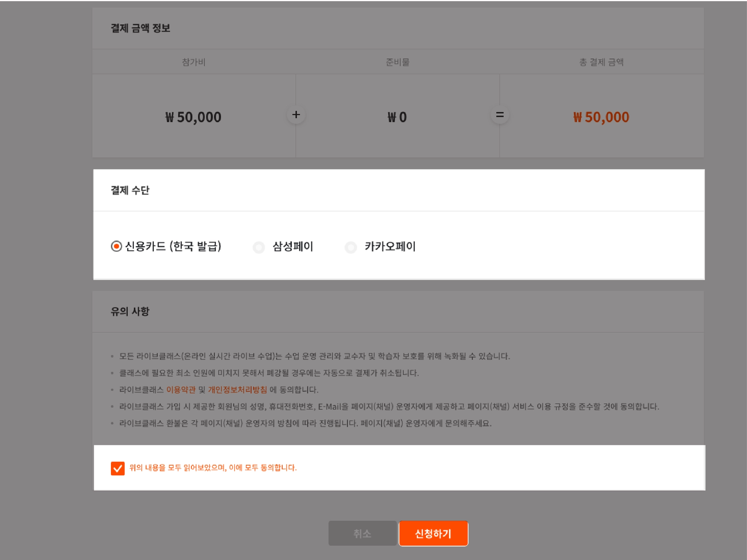Screen dimensions: 747x560
Task: Open the 이용약관 link
Action: (x=181, y=390)
